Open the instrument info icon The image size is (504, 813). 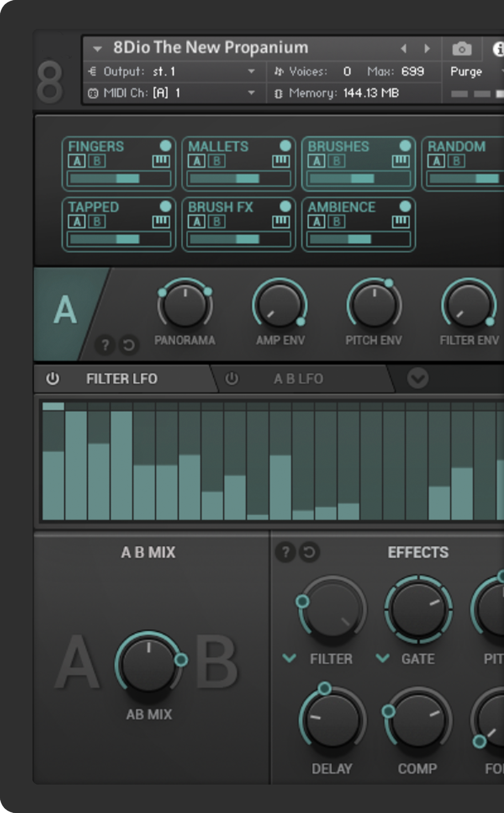coord(499,49)
